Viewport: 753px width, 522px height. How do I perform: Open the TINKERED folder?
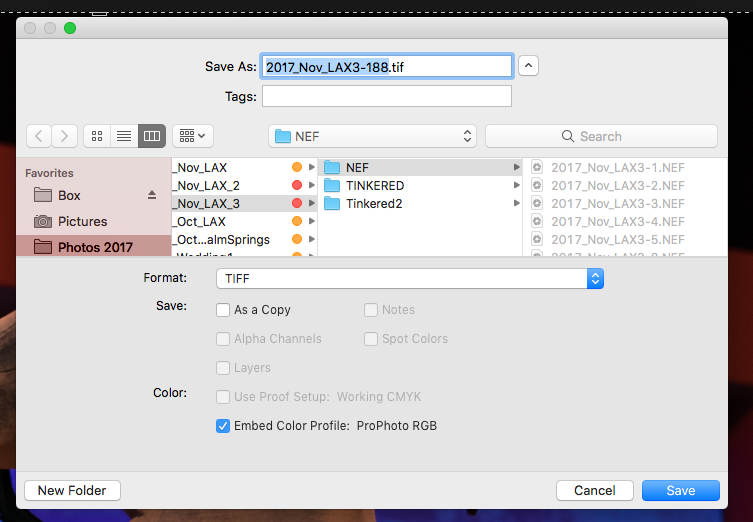420,185
